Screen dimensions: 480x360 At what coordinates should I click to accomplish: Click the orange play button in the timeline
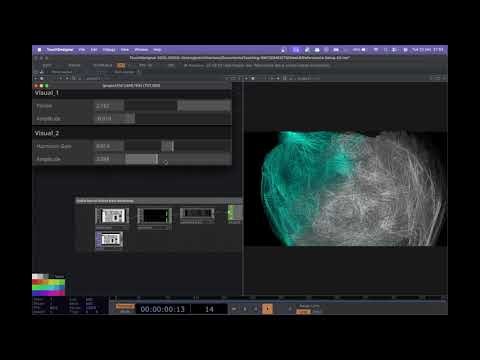[x=267, y=309]
